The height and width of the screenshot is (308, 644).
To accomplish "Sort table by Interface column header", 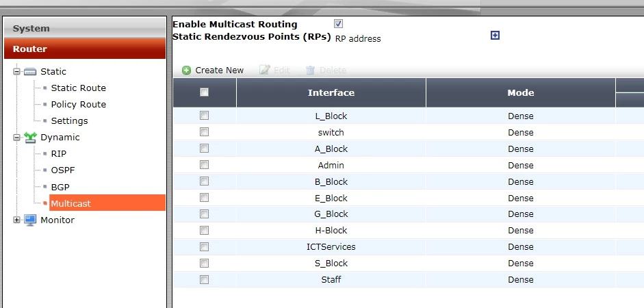I will pos(331,93).
